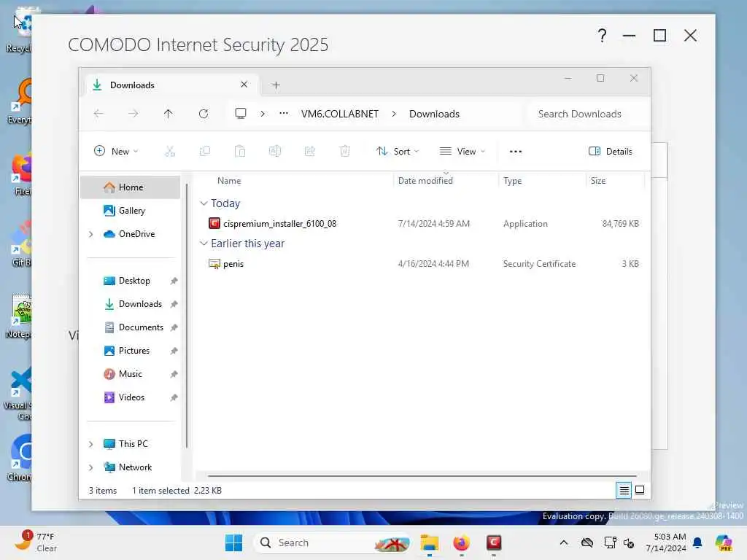Expand the hidden breadcrumb ellipsis
The height and width of the screenshot is (560, 747).
click(x=284, y=114)
